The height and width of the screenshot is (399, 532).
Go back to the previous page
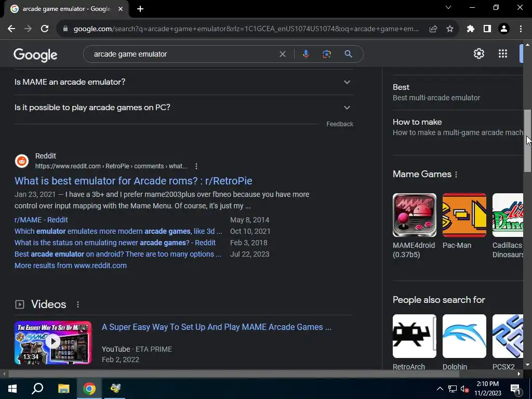pos(11,29)
